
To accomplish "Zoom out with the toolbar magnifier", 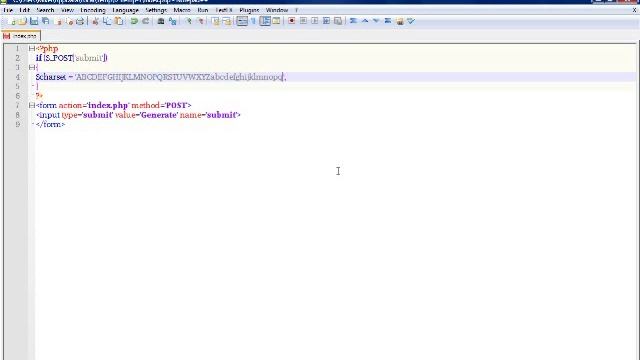I will 200,21.
